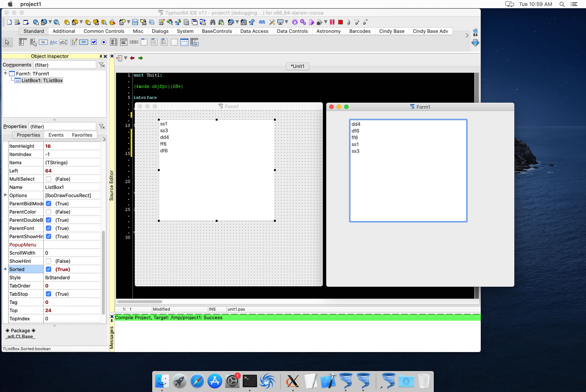Clear the Components filter with its button

[102, 65]
